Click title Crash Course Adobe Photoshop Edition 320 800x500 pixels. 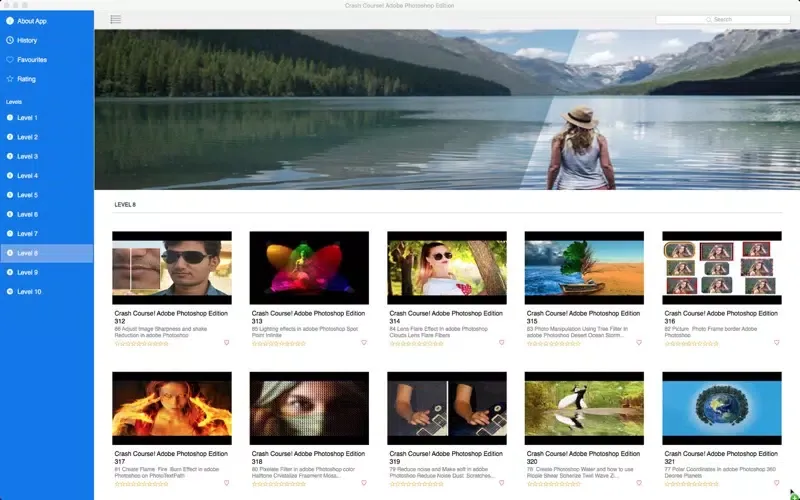pos(583,458)
